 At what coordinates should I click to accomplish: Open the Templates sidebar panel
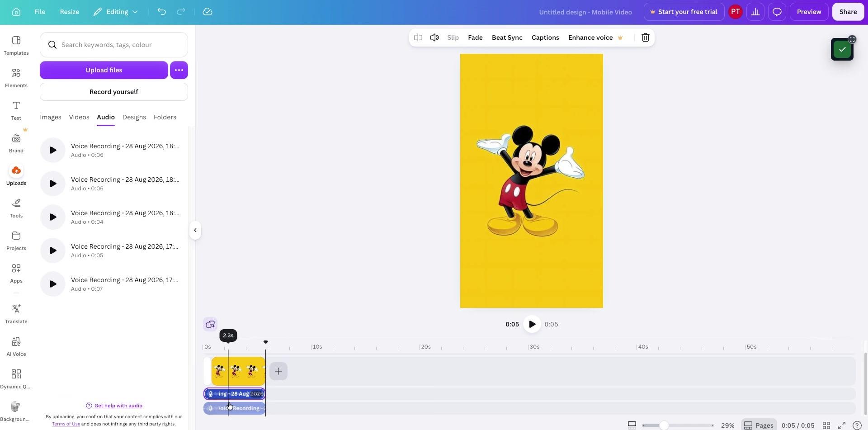(16, 45)
